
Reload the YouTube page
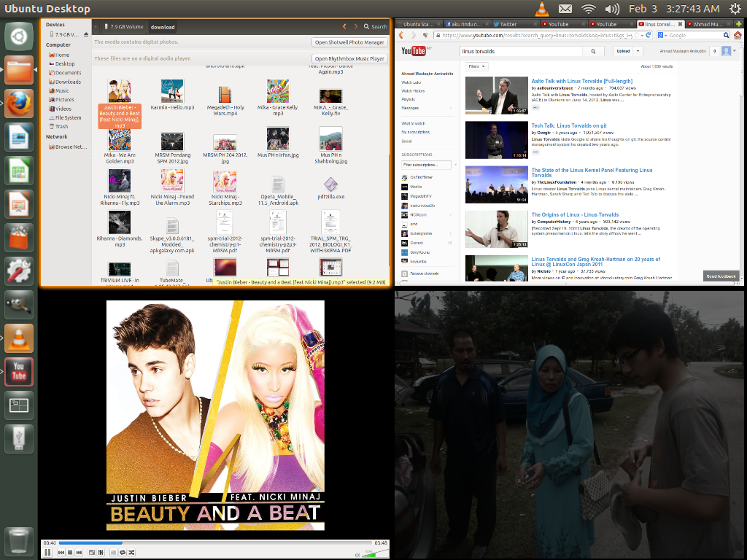click(648, 35)
